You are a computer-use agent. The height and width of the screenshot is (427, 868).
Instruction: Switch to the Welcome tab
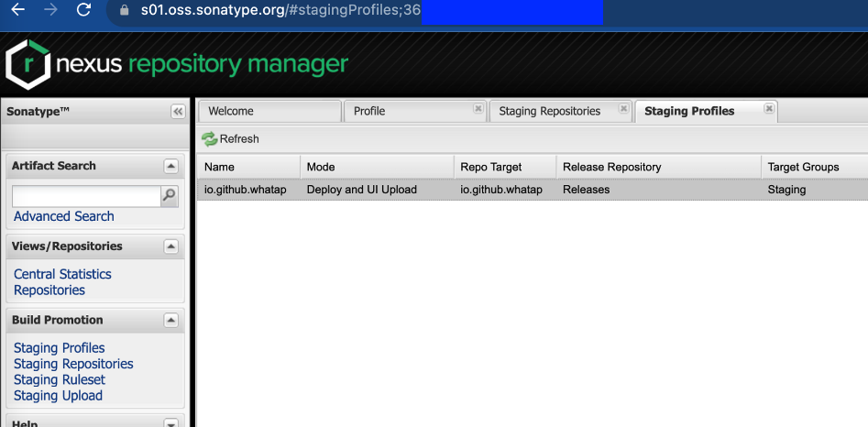(x=269, y=111)
